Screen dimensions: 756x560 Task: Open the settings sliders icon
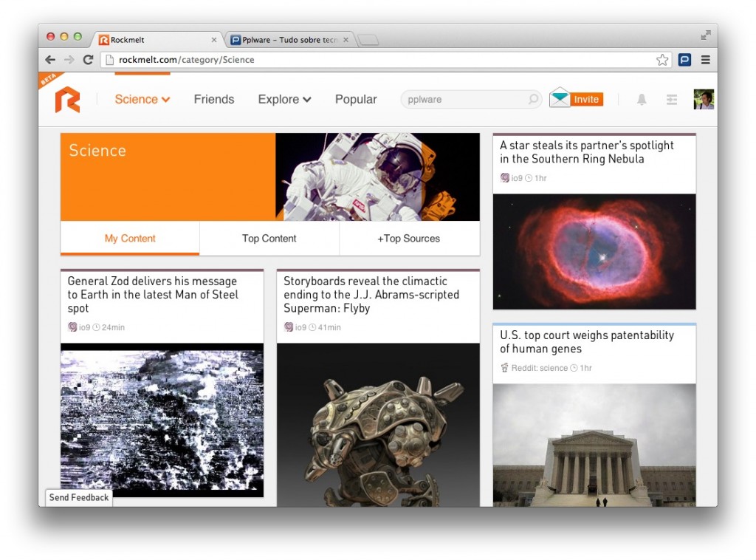point(672,100)
